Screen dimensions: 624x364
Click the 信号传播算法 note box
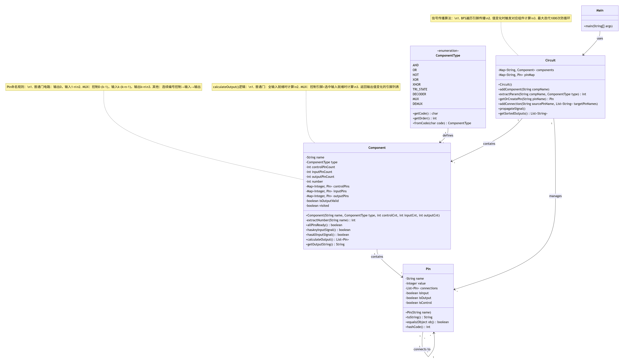501,18
